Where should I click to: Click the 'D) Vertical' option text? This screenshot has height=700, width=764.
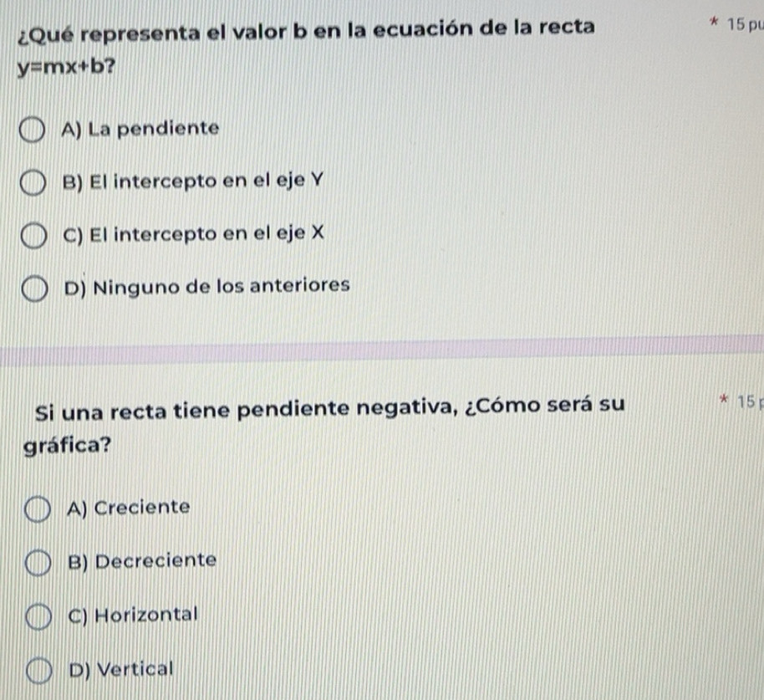(121, 669)
